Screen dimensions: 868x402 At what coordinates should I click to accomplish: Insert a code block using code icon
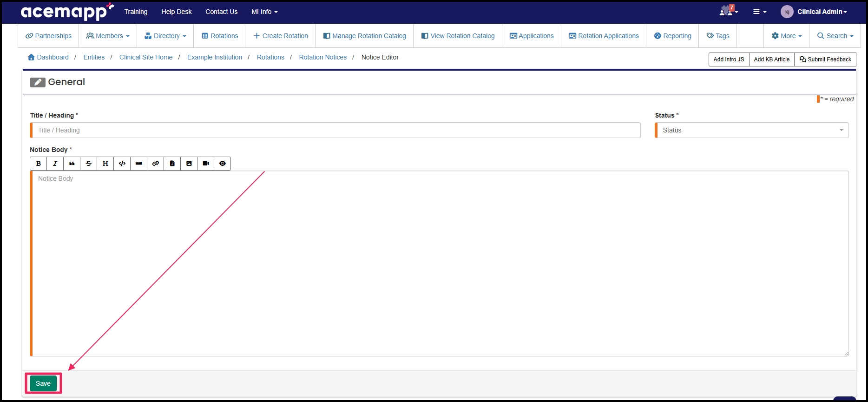coord(122,164)
